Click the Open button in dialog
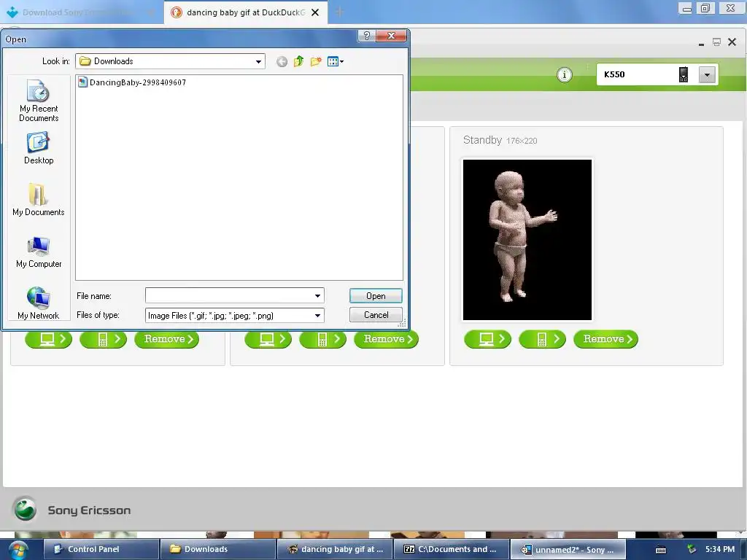Screen dimensions: 747x560 pos(376,296)
